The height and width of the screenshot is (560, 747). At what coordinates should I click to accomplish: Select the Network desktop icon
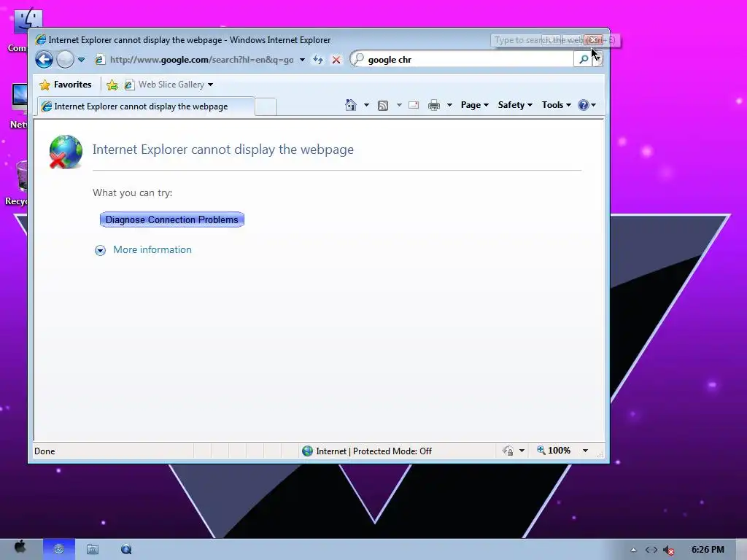[x=19, y=106]
